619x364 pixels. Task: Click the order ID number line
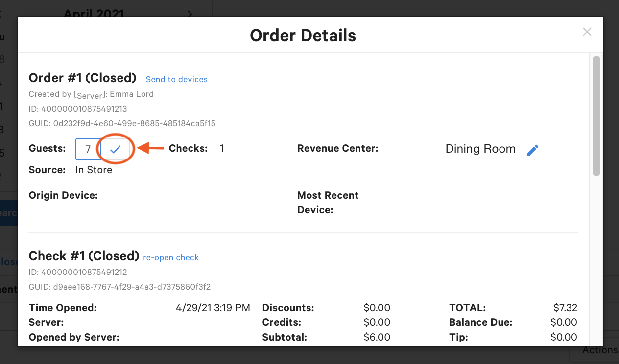pos(78,109)
